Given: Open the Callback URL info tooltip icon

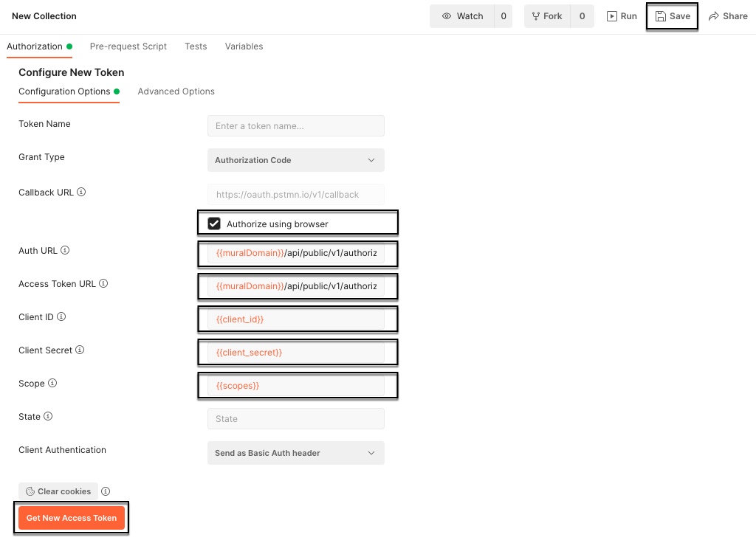Looking at the screenshot, I should pyautogui.click(x=80, y=192).
